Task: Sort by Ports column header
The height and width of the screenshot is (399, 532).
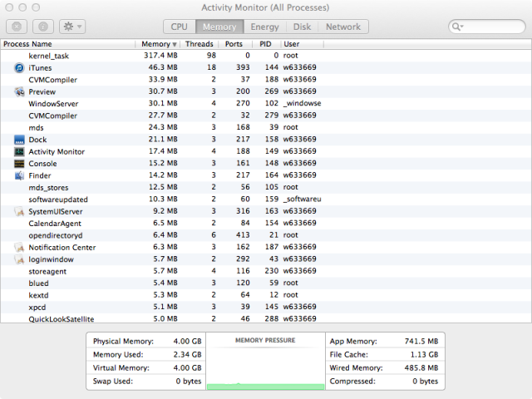Action: pyautogui.click(x=234, y=44)
